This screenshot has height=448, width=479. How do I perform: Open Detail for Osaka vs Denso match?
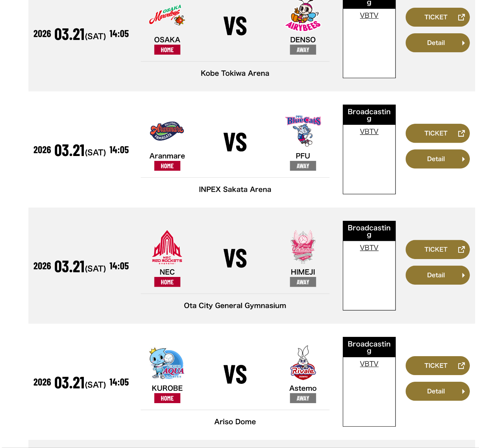(437, 43)
